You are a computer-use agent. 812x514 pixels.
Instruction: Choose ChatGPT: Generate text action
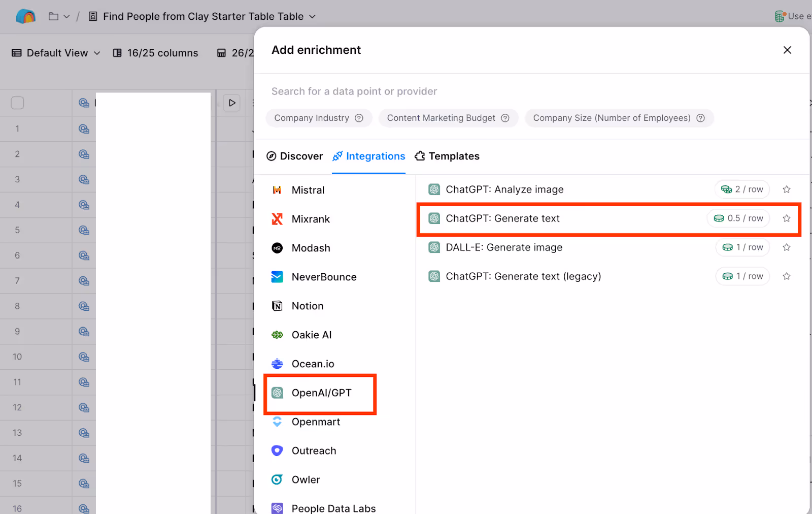pyautogui.click(x=609, y=218)
